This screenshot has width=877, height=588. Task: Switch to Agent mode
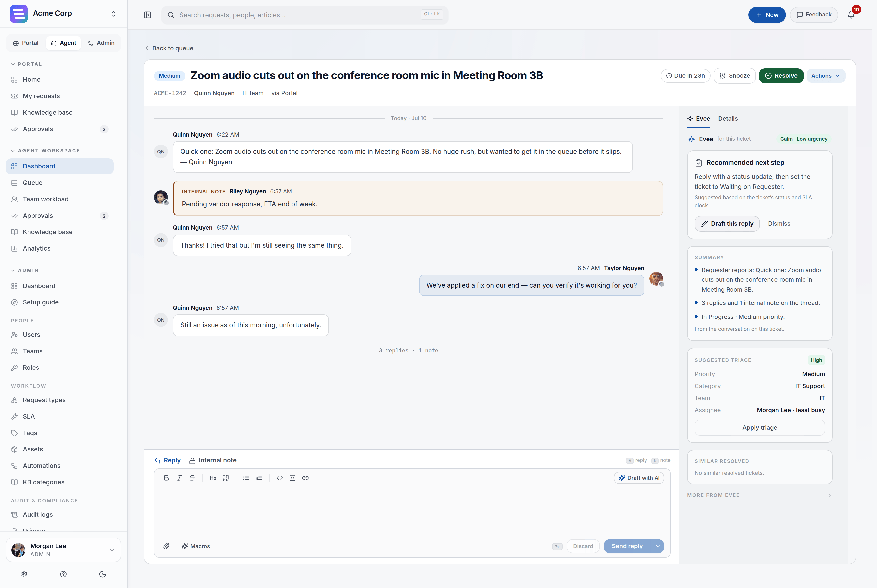tap(63, 43)
